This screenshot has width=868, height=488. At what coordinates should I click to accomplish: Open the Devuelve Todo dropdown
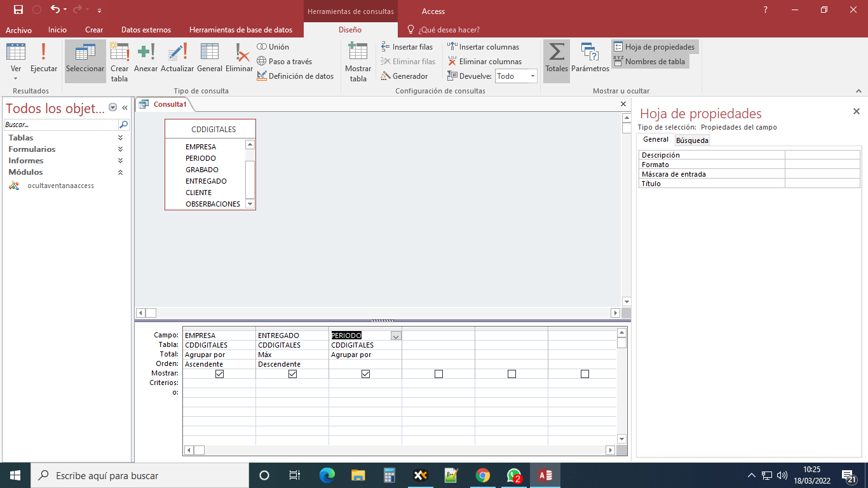532,76
